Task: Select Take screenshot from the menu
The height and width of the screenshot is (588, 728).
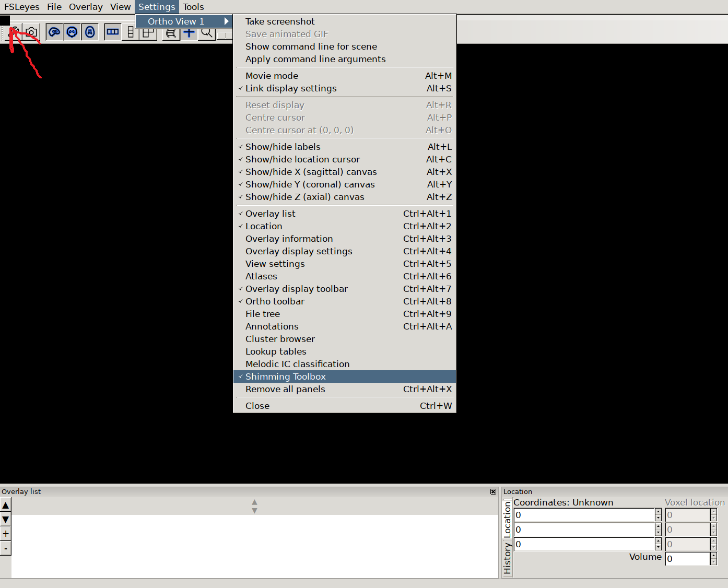Action: pos(280,21)
